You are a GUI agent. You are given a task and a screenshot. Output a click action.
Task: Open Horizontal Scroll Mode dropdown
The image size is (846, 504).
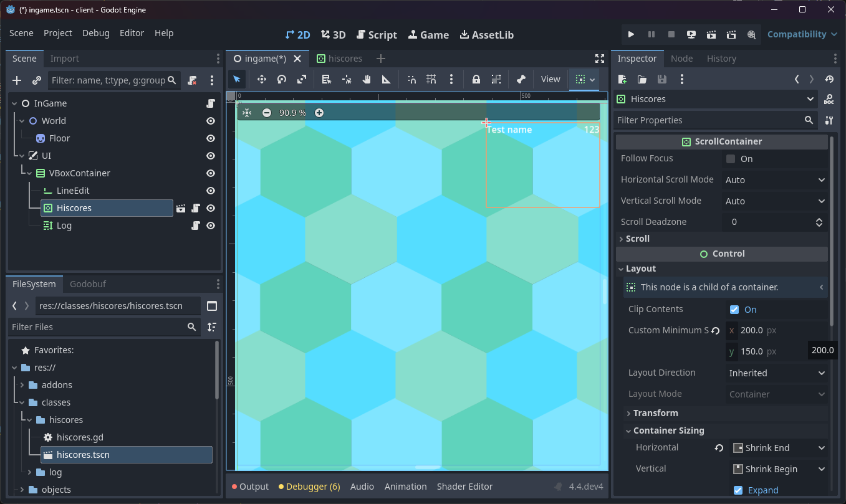[775, 180]
